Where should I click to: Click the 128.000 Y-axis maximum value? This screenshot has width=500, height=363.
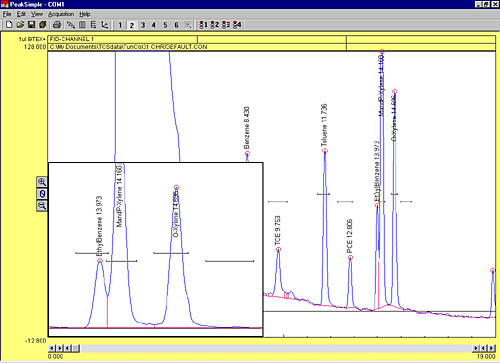pos(35,47)
